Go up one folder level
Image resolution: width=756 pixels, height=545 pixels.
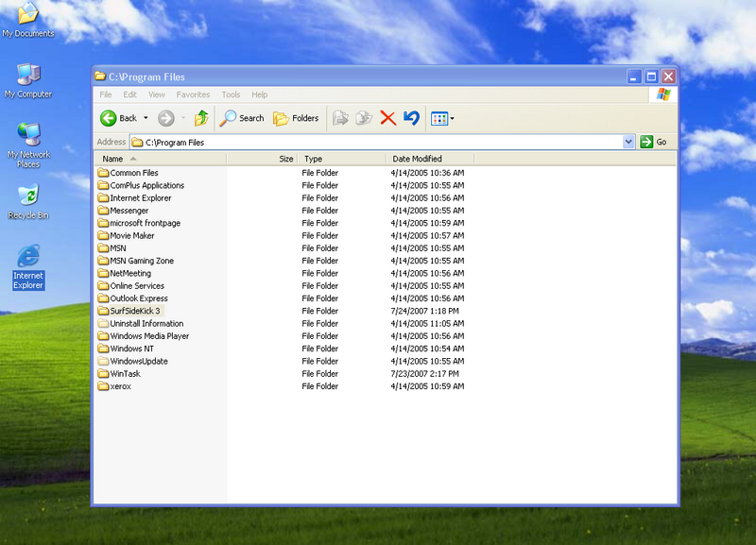[x=201, y=118]
